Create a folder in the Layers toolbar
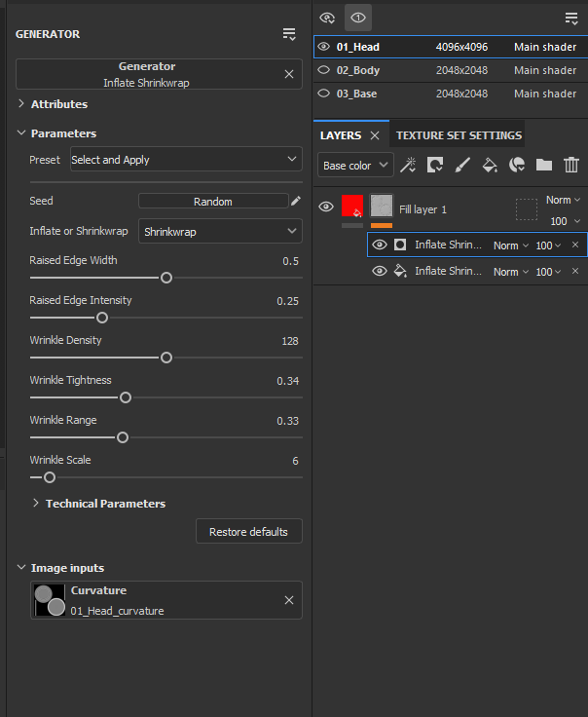The width and height of the screenshot is (588, 717). (543, 165)
